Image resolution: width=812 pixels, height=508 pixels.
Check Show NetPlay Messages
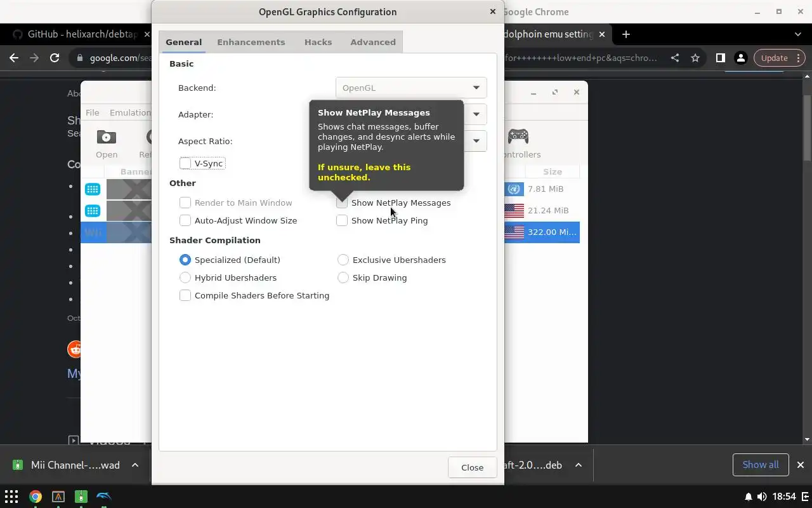(342, 203)
